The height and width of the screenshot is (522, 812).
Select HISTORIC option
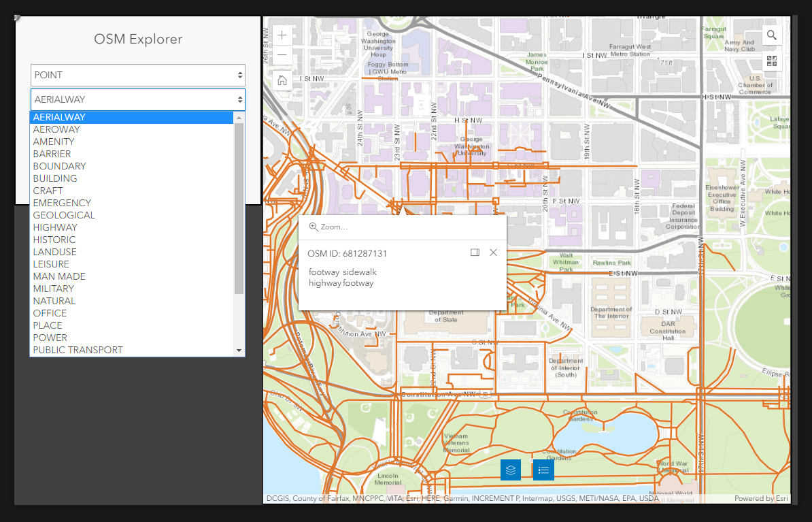click(131, 240)
